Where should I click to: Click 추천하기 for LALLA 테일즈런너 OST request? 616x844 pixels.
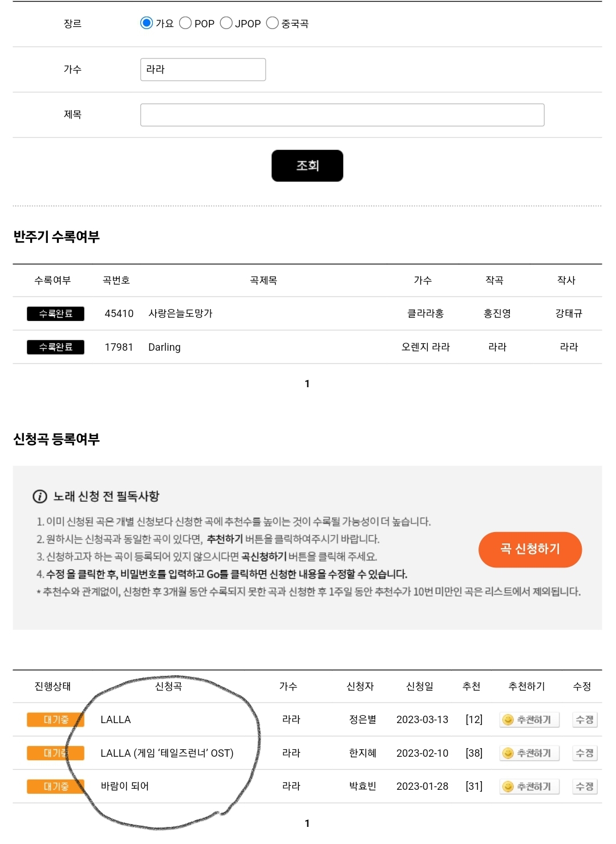(x=529, y=753)
